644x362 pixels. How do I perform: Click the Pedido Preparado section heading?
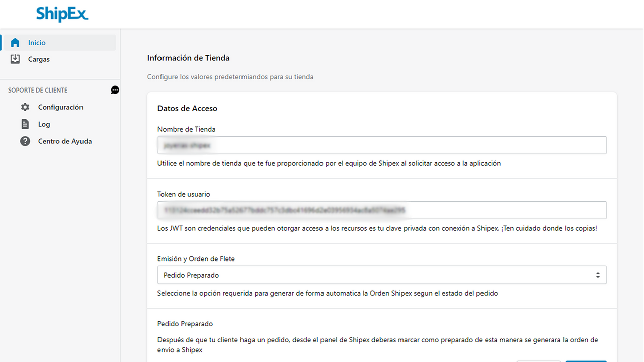(x=185, y=324)
